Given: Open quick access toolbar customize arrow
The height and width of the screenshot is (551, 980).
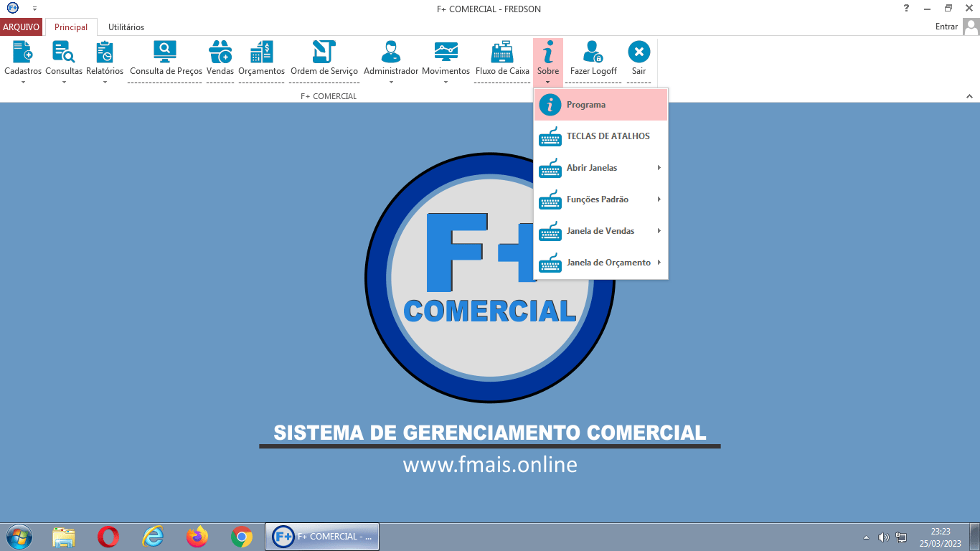Looking at the screenshot, I should (34, 9).
